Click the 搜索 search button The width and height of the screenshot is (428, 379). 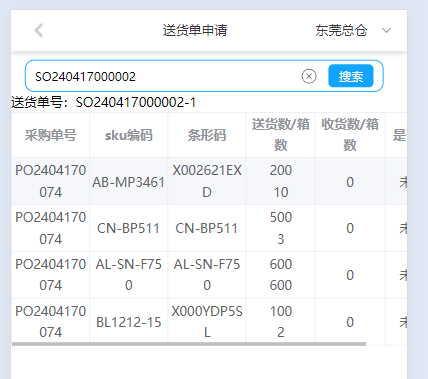(x=351, y=76)
